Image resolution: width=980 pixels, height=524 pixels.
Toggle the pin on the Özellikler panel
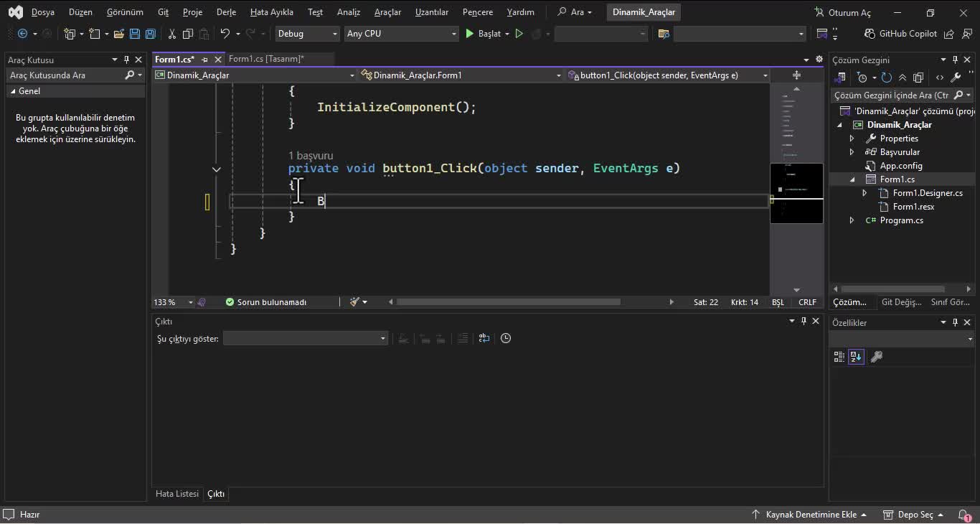[955, 322]
